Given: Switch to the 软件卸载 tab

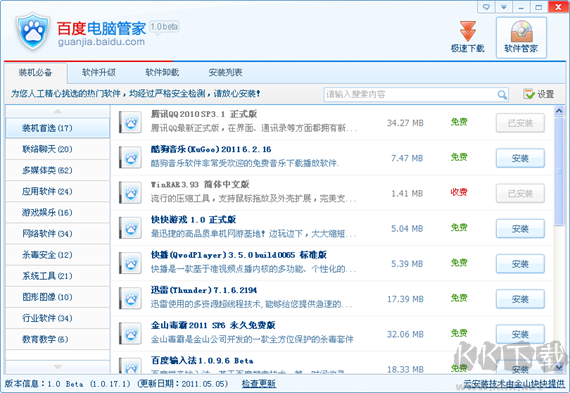Looking at the screenshot, I should pyautogui.click(x=162, y=72).
